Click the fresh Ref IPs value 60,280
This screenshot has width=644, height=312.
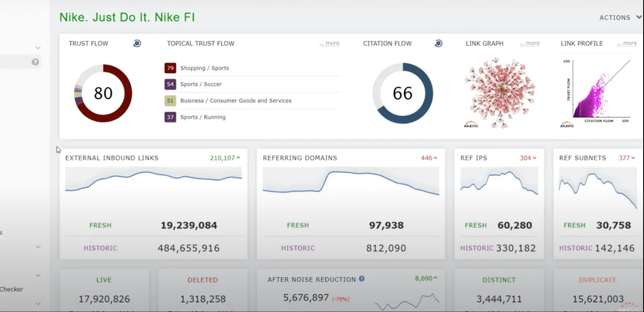coord(515,225)
